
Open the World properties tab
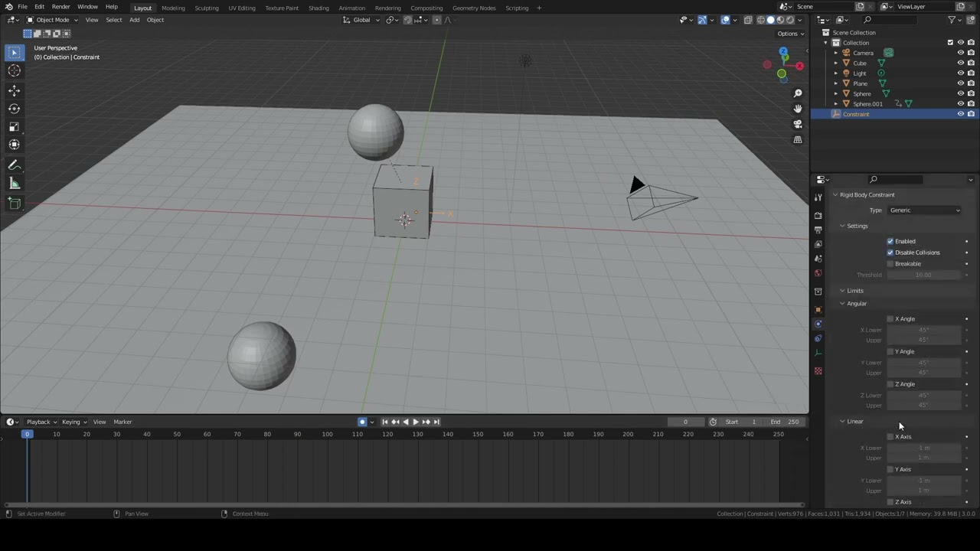818,273
